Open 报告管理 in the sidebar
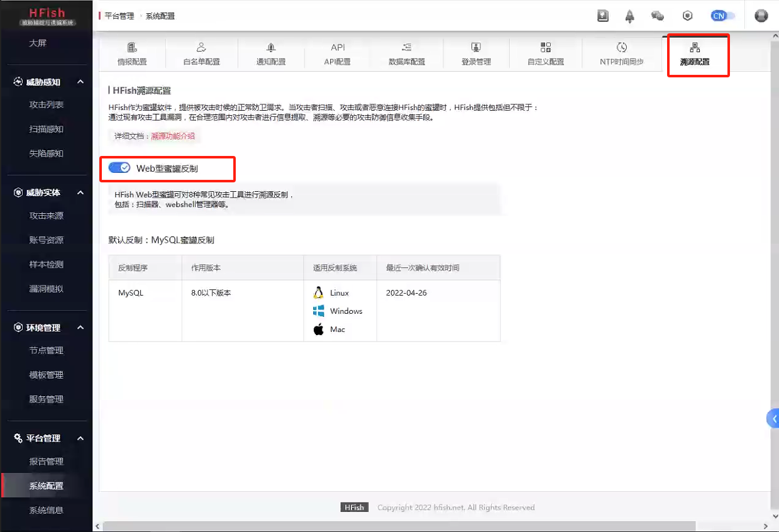Viewport: 779px width, 532px height. (47, 462)
